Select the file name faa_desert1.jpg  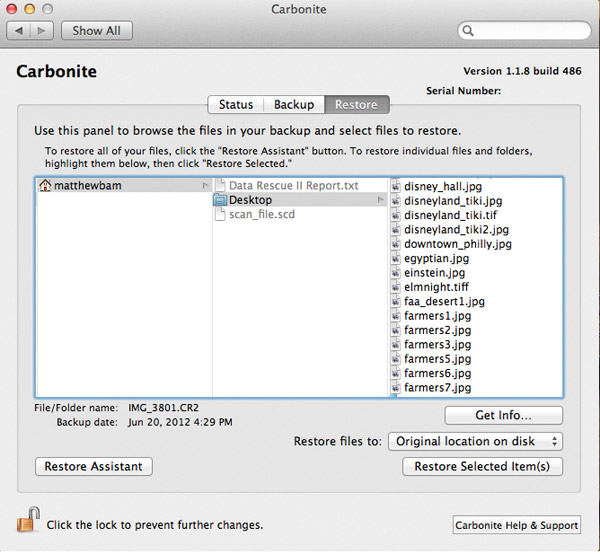pyautogui.click(x=444, y=301)
